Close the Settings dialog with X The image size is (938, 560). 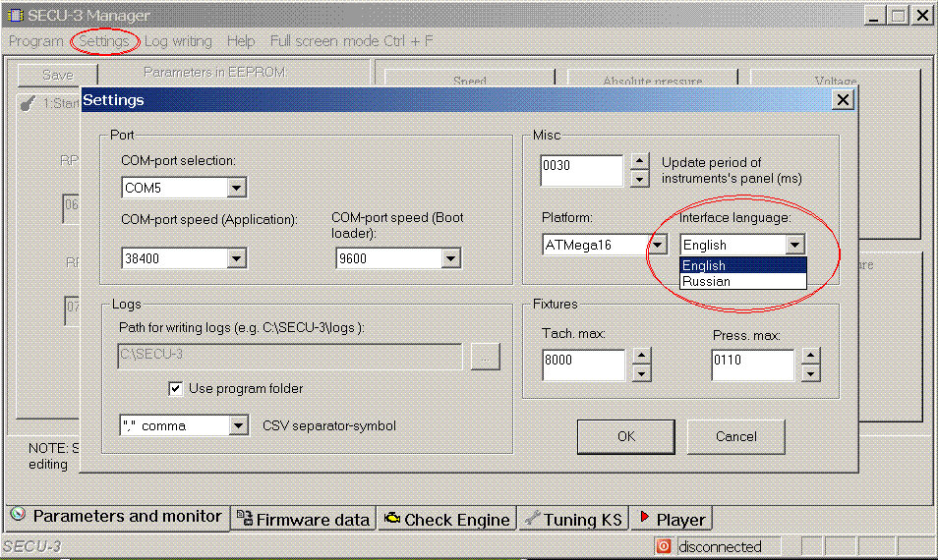tap(842, 100)
